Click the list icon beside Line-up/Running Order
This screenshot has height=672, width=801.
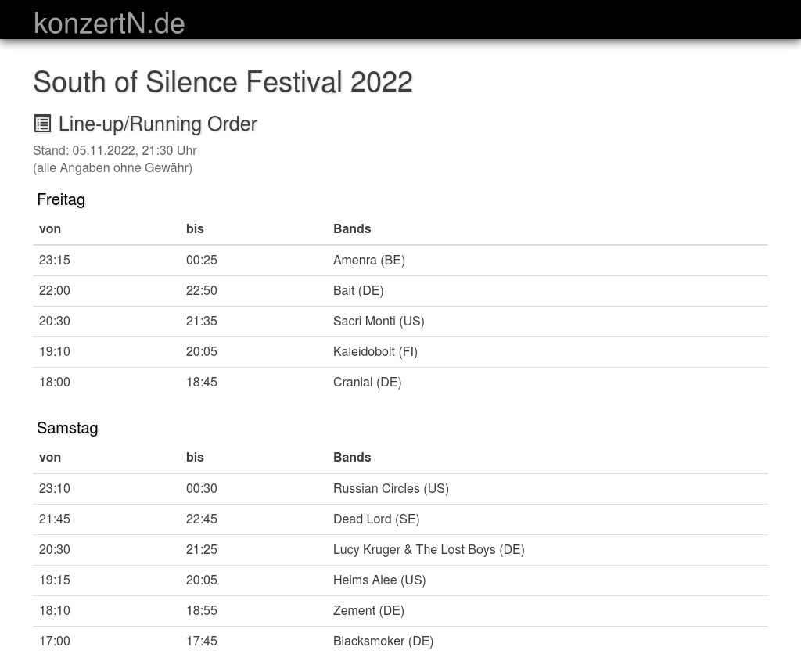point(42,124)
